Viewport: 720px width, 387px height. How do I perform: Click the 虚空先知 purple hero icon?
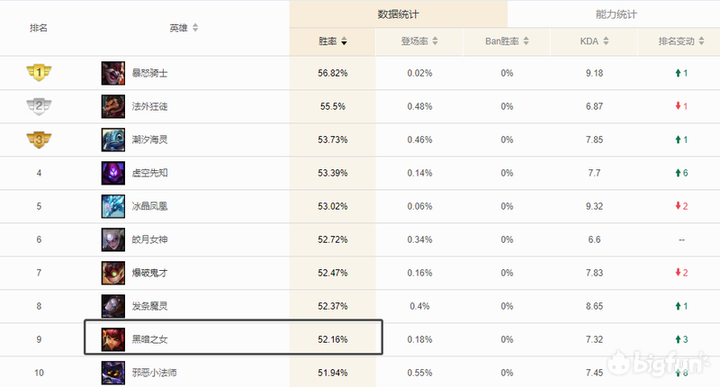113,173
